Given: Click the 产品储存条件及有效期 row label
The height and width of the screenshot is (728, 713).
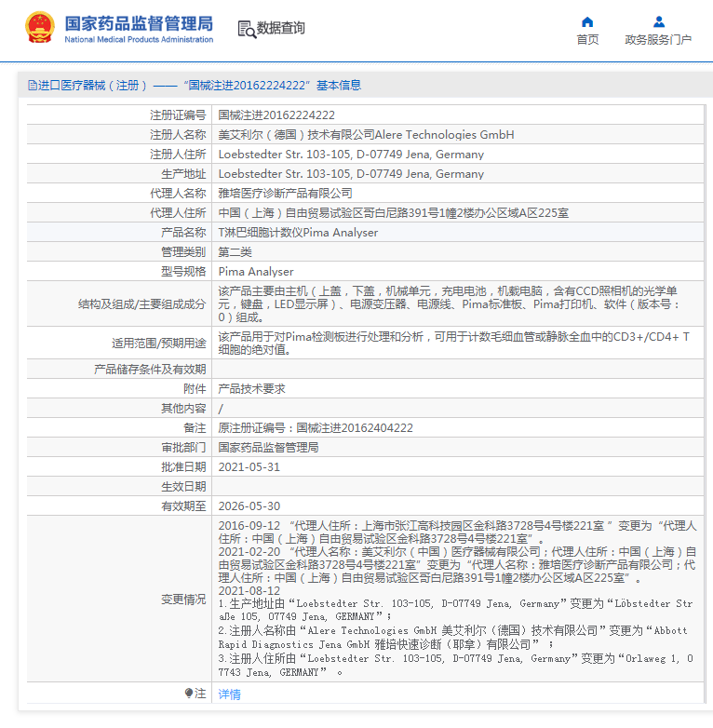Looking at the screenshot, I should [150, 369].
